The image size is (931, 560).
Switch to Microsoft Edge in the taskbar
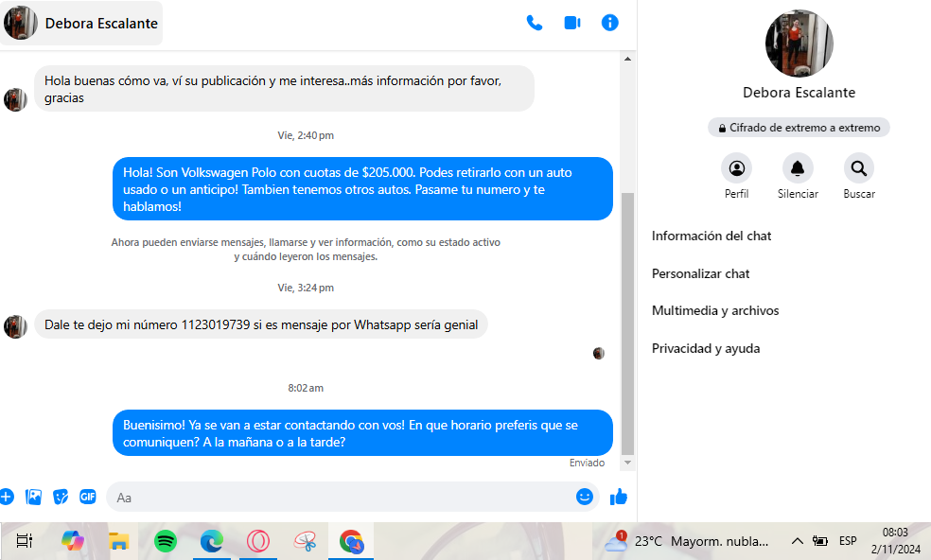point(211,541)
